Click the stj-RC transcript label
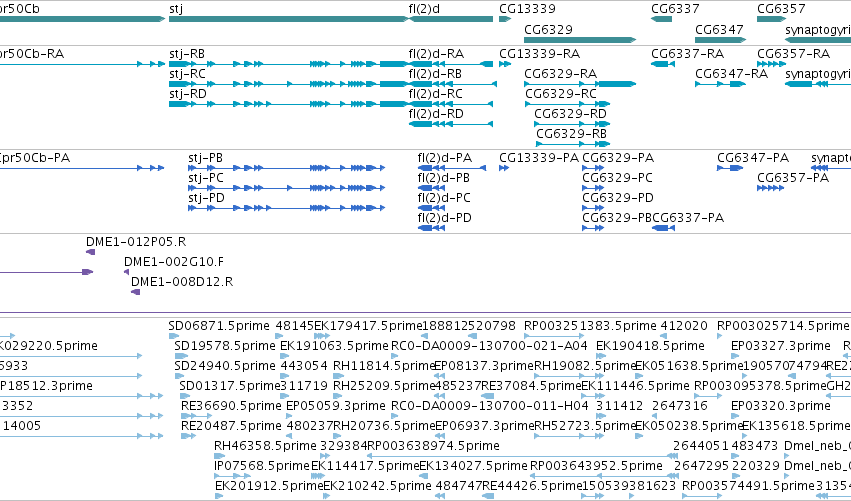The height and width of the screenshot is (501, 851). [187, 74]
